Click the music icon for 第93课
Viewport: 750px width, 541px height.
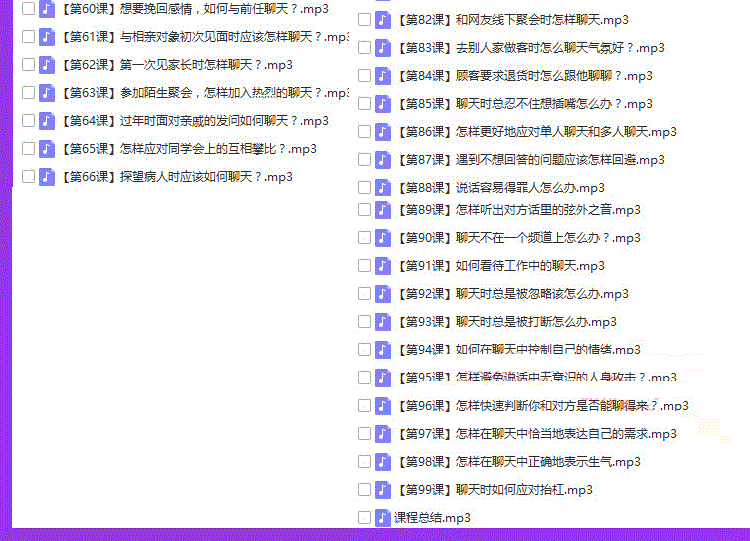coord(383,321)
